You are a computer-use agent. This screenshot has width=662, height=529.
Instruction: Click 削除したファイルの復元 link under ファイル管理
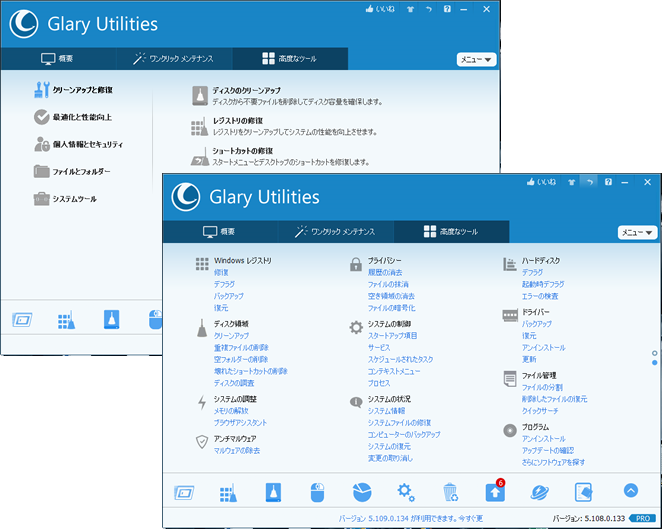pos(554,399)
